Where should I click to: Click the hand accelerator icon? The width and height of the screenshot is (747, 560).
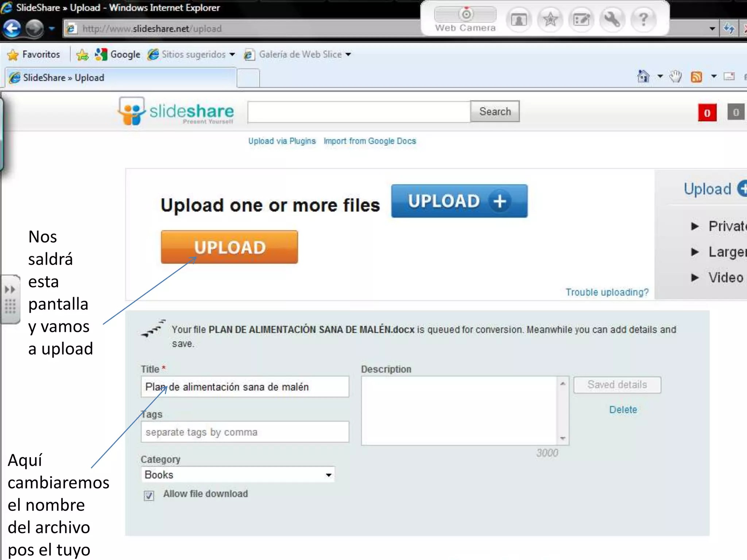click(676, 77)
